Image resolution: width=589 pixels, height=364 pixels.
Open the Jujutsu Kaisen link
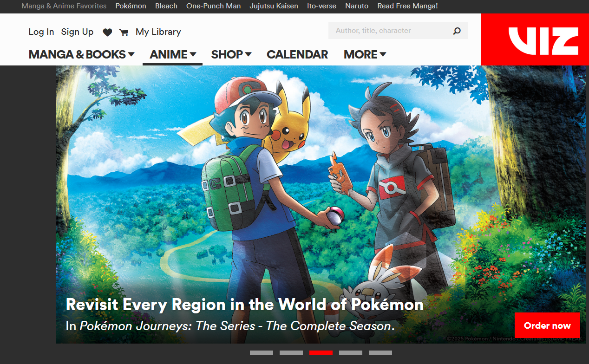coord(274,6)
